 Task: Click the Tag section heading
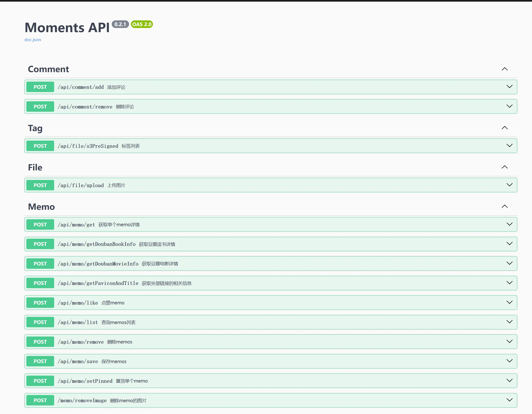coord(35,128)
